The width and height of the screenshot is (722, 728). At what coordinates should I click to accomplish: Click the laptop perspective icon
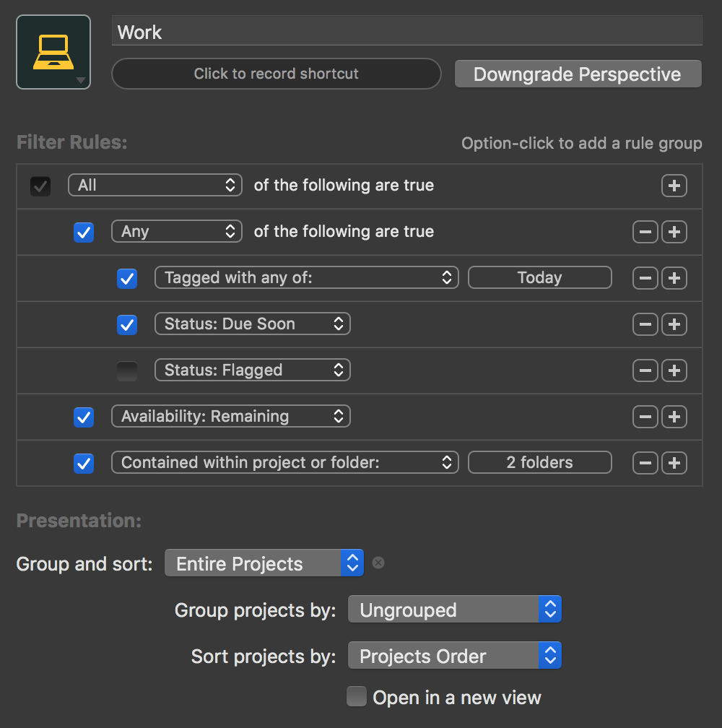pos(53,52)
